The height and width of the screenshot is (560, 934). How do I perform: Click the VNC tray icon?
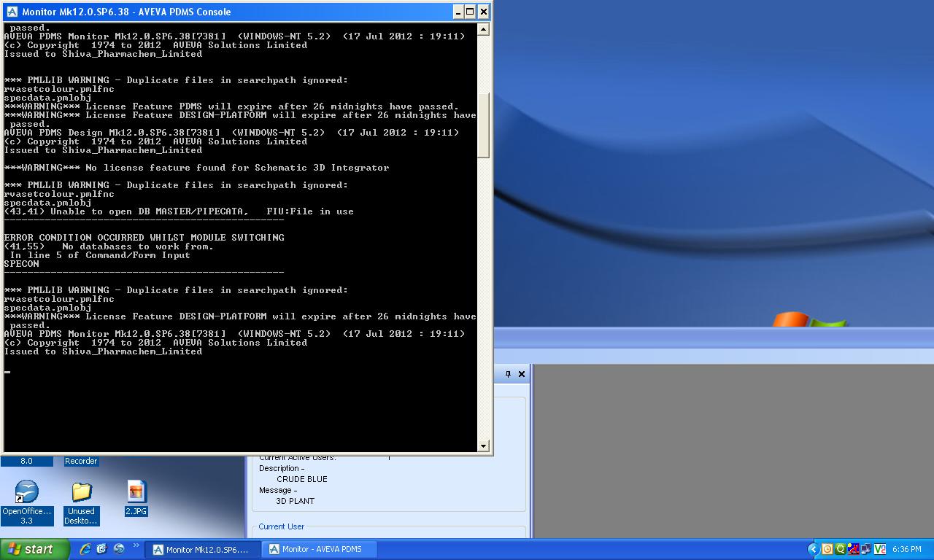pyautogui.click(x=879, y=549)
